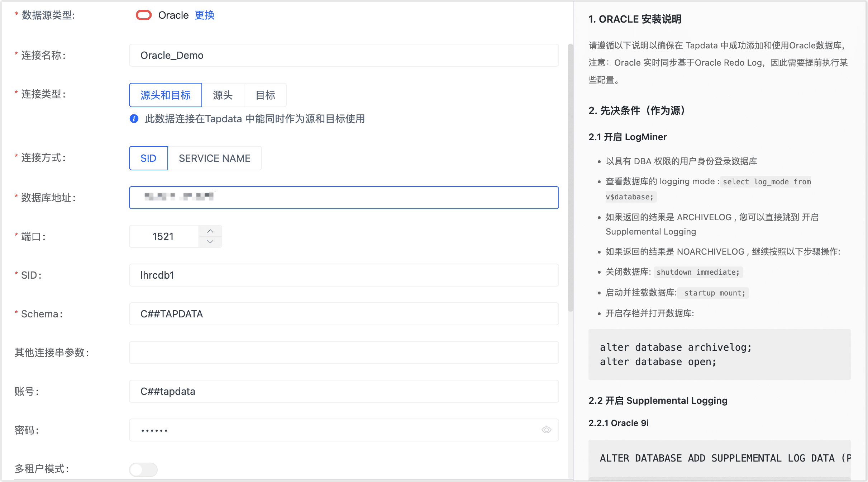Toggle the 多租户模式 switch
Viewport: 868px width, 482px height.
coord(143,469)
